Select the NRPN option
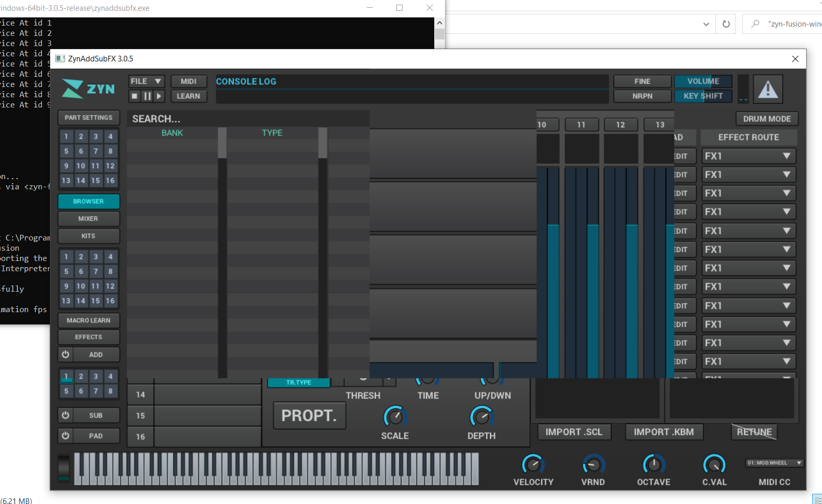 [x=642, y=96]
